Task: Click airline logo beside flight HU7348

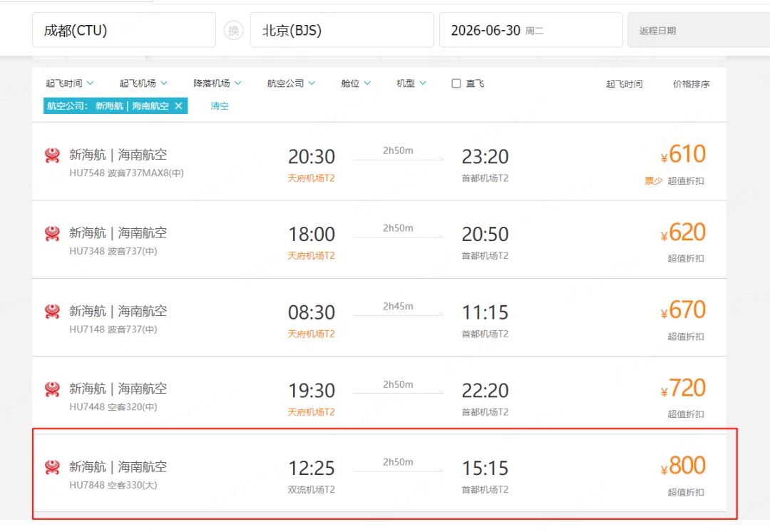Action: [x=53, y=233]
